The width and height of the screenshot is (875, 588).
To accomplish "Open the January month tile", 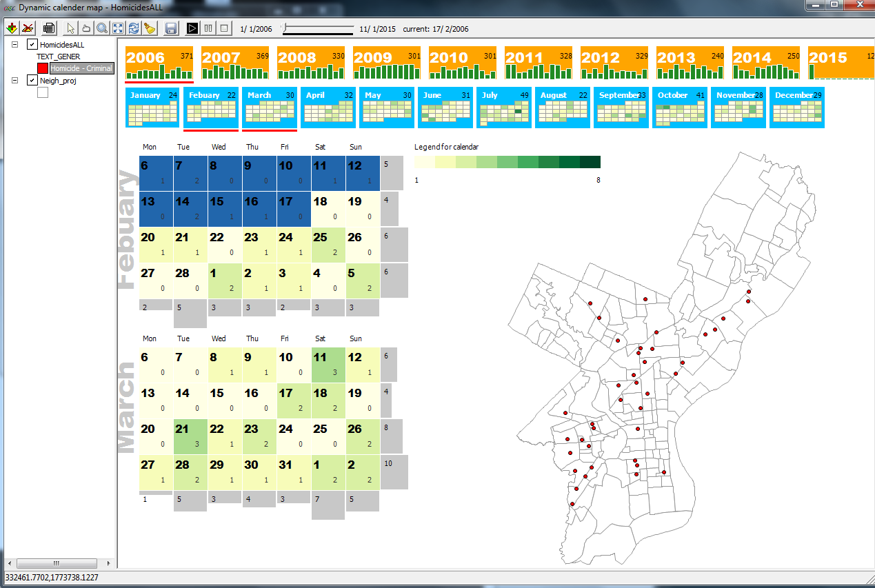I will pos(152,108).
